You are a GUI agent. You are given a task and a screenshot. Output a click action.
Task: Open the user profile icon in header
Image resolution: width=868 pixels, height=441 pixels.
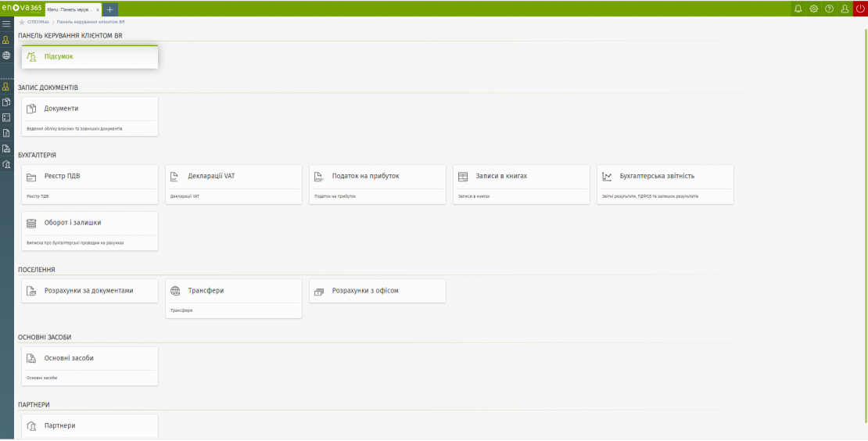(845, 9)
